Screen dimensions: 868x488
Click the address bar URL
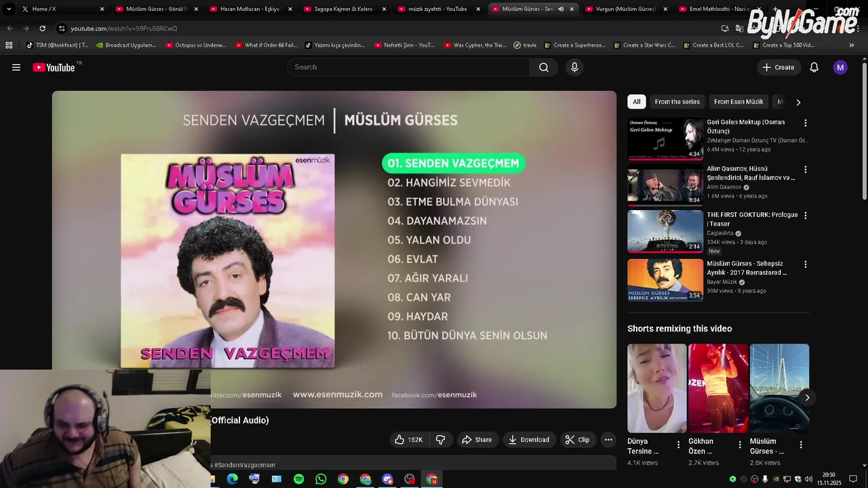coord(123,28)
